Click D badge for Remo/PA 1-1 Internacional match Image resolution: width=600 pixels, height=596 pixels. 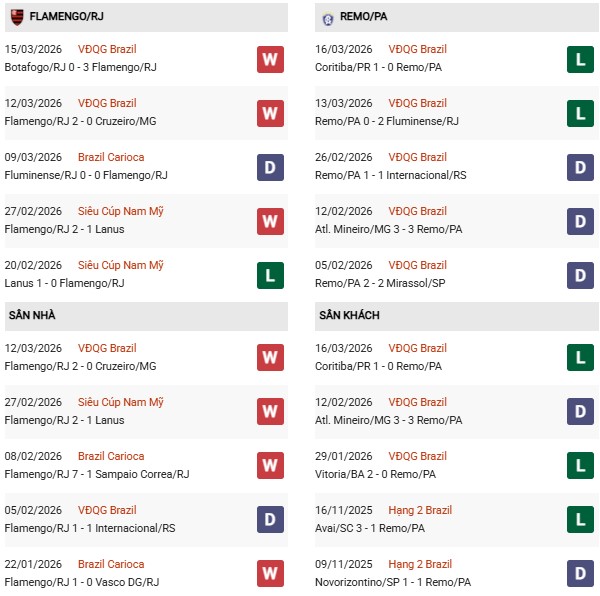(x=580, y=167)
